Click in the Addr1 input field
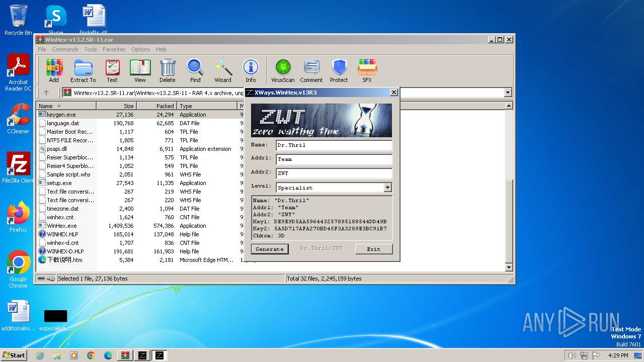Screen dimensions: 644x362 (334, 159)
